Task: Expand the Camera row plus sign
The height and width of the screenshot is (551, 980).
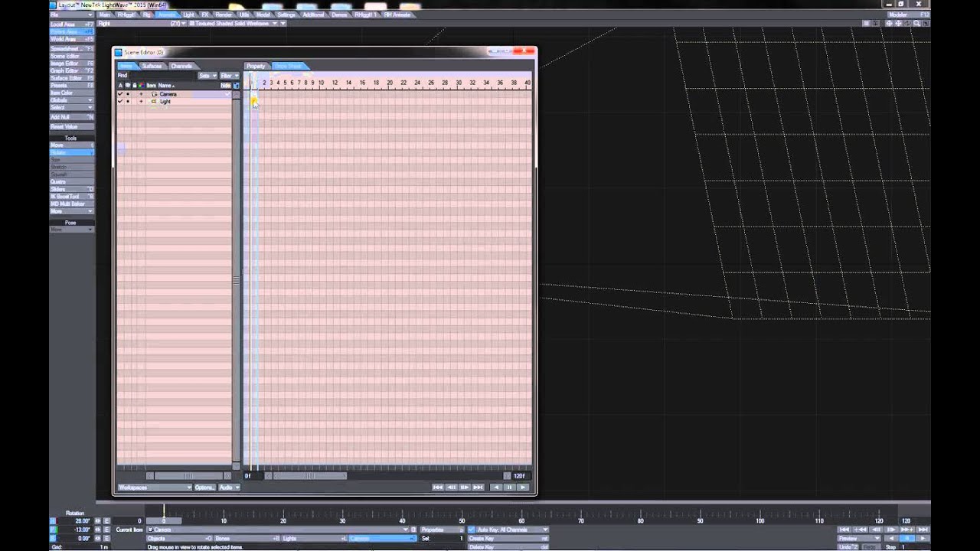Action: click(x=141, y=94)
